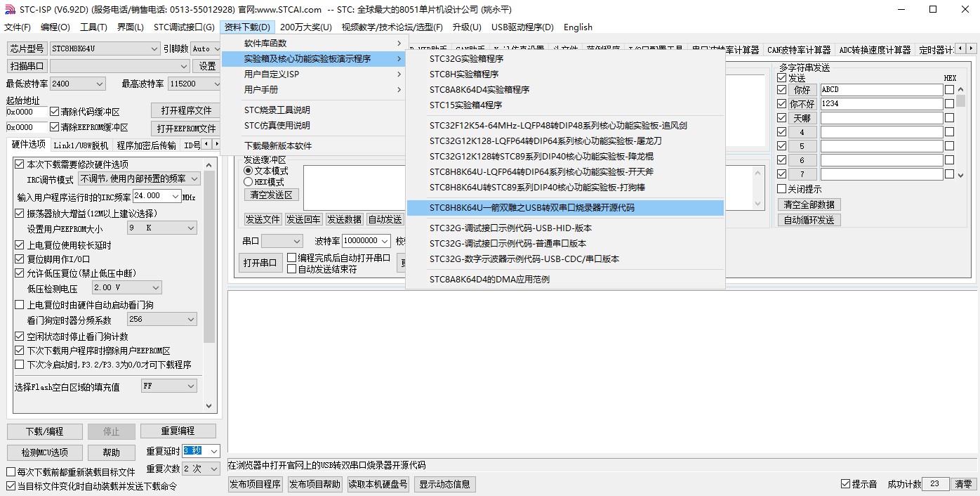
Task: Open 芯片型号 dropdown STC8H8K64U
Action: coord(105,48)
